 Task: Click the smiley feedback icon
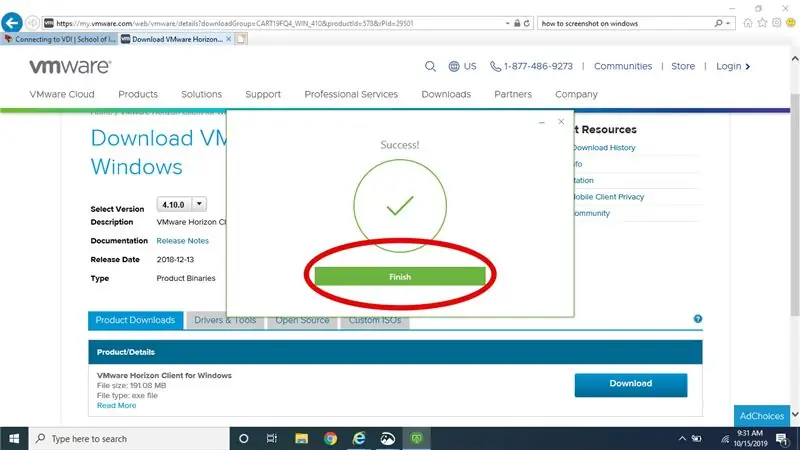pyautogui.click(x=791, y=23)
